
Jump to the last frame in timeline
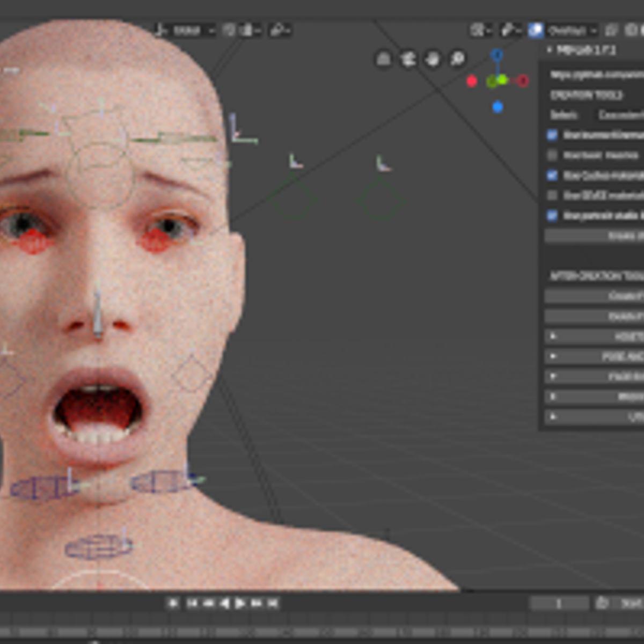[273, 604]
